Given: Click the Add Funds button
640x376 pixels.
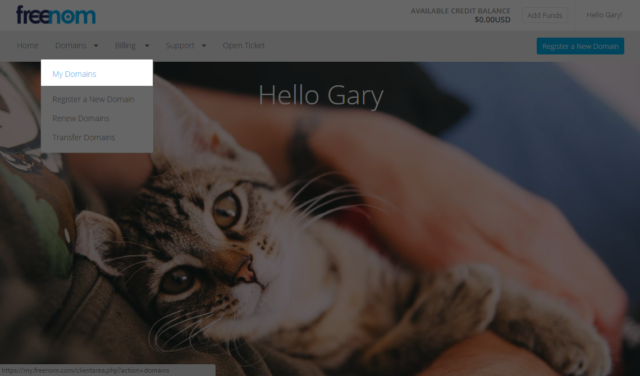Looking at the screenshot, I should [545, 15].
